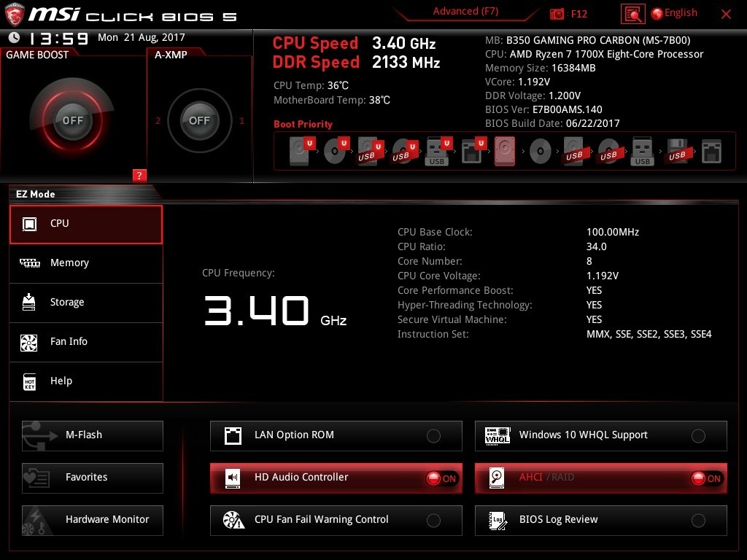
Task: Click the VCore 1.192V value in header
Action: 534,82
